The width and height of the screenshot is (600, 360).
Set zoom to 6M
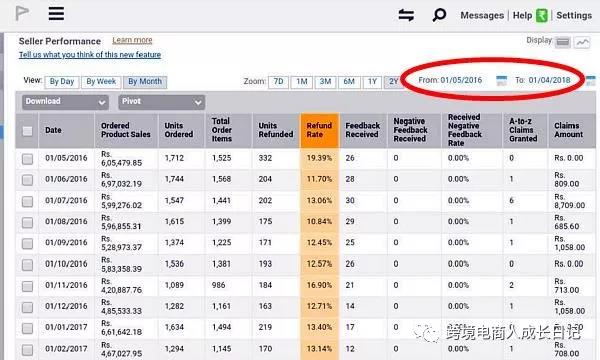(x=349, y=81)
